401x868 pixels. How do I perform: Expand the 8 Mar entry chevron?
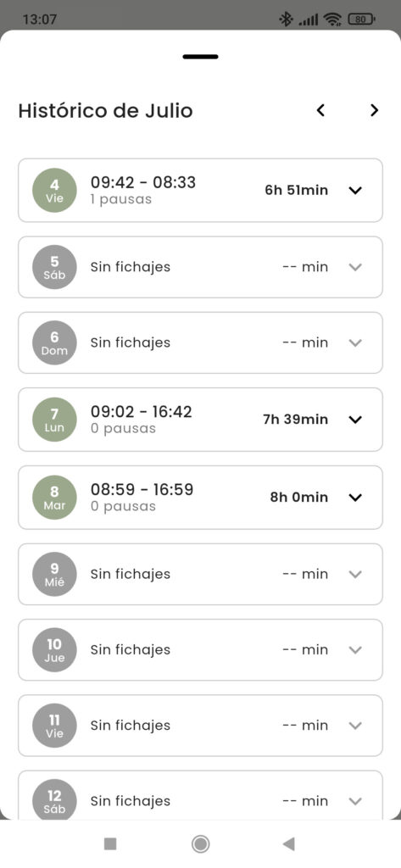[355, 497]
